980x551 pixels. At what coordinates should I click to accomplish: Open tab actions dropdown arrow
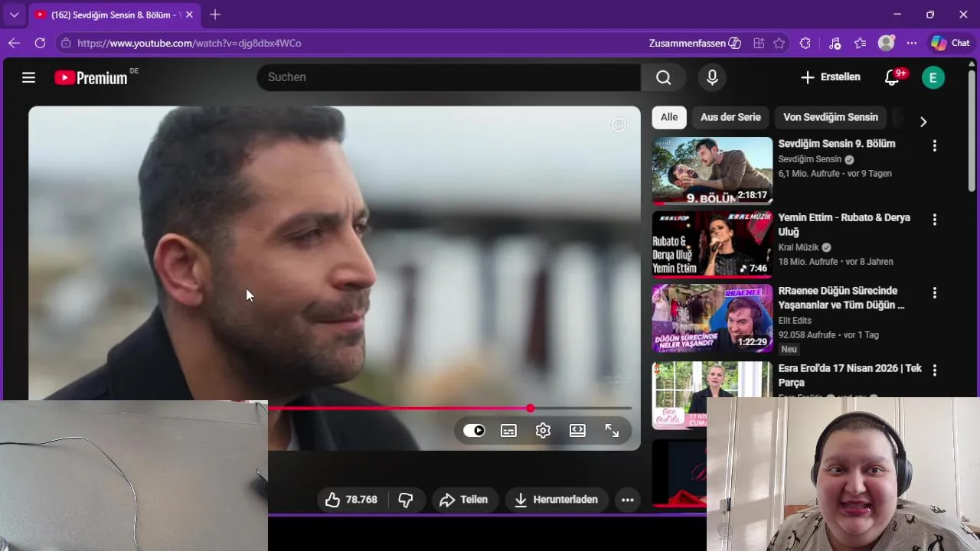(14, 15)
